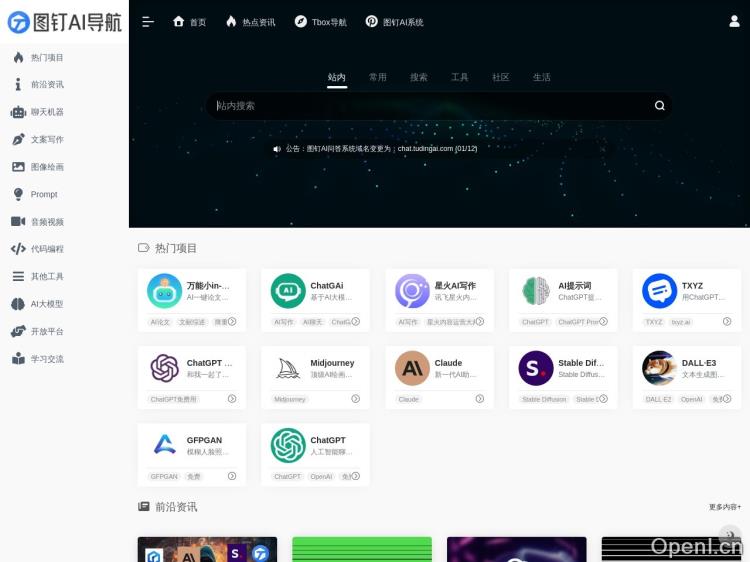Open the announcement about chat.tudingai.com

tap(381, 149)
